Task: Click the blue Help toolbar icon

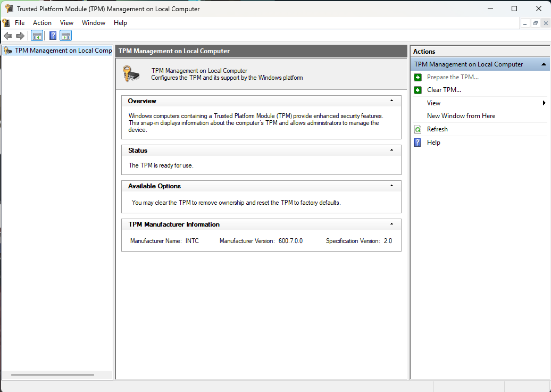Action: 53,36
